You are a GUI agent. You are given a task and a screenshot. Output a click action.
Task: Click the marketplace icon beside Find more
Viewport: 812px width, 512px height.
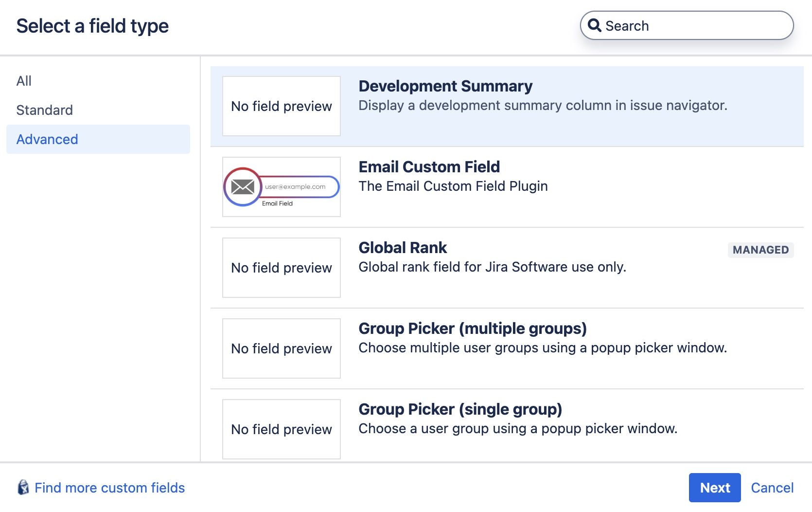pos(23,487)
